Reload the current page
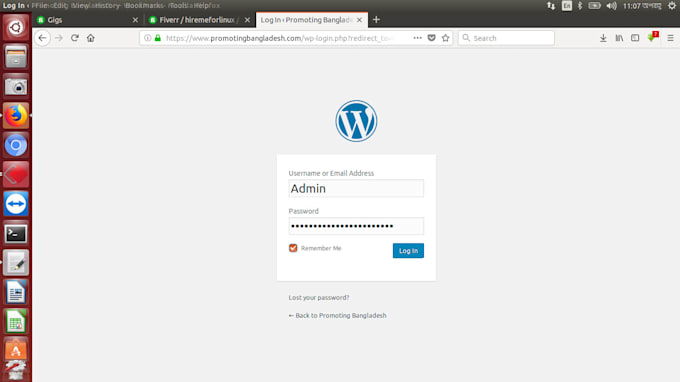 point(75,38)
